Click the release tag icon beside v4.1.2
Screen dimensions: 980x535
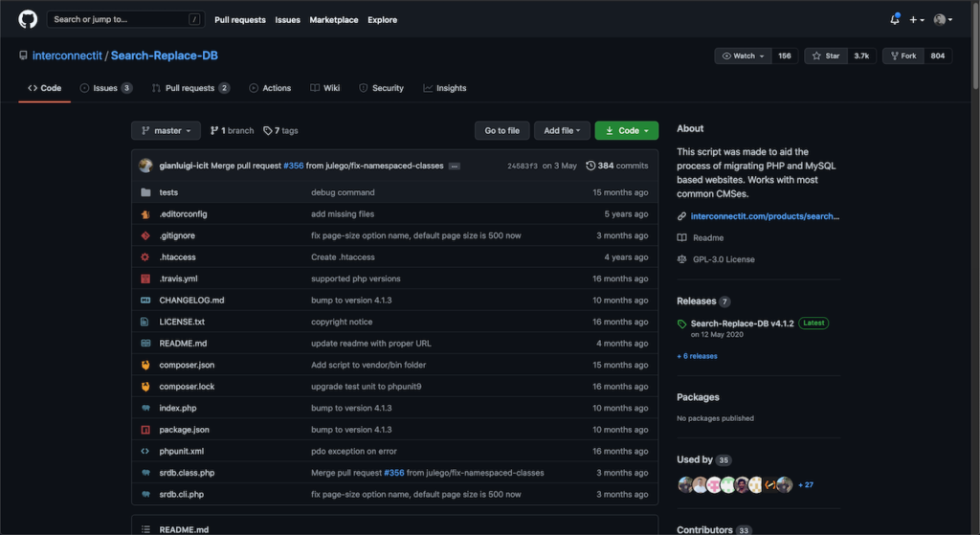point(681,323)
